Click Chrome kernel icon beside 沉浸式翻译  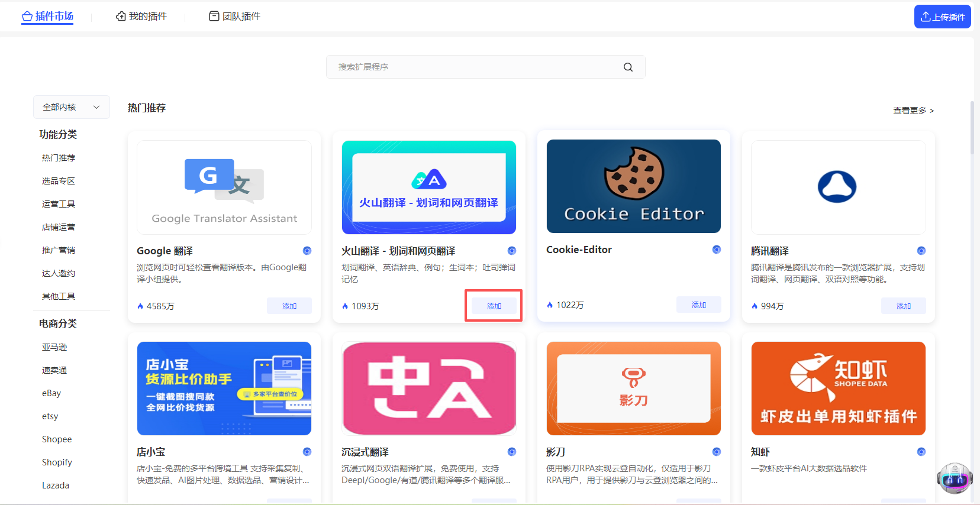512,452
